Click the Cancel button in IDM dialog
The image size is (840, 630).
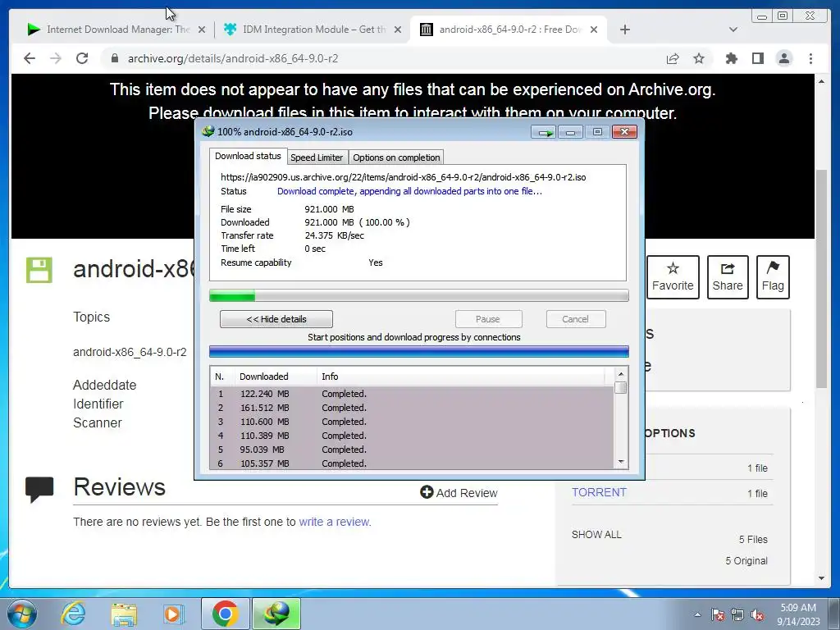pos(576,319)
